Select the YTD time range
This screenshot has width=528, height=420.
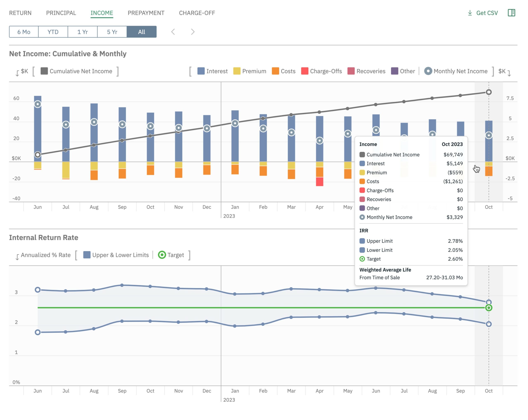point(53,32)
